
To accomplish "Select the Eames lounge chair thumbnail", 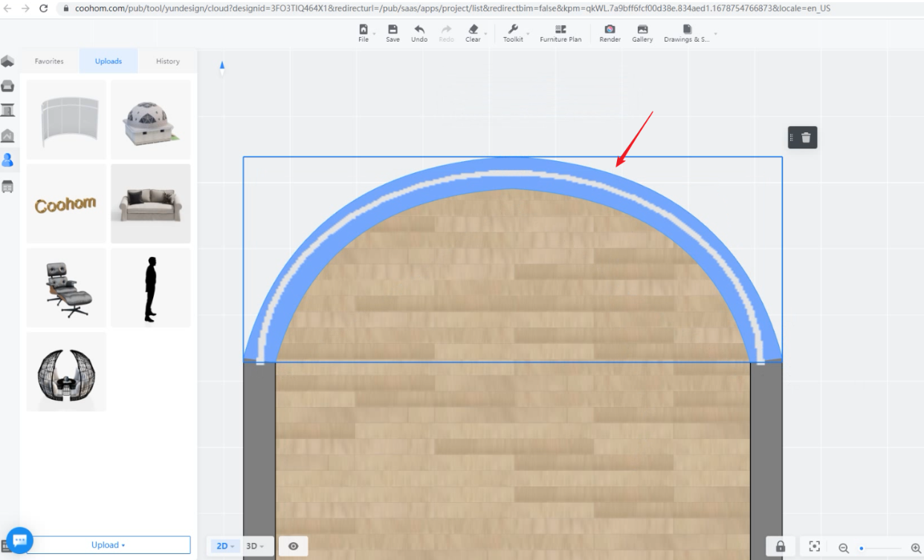I will (x=66, y=288).
